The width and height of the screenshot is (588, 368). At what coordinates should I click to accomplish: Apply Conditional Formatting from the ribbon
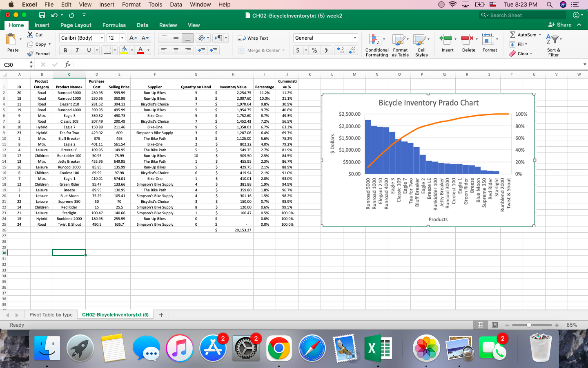pos(376,45)
